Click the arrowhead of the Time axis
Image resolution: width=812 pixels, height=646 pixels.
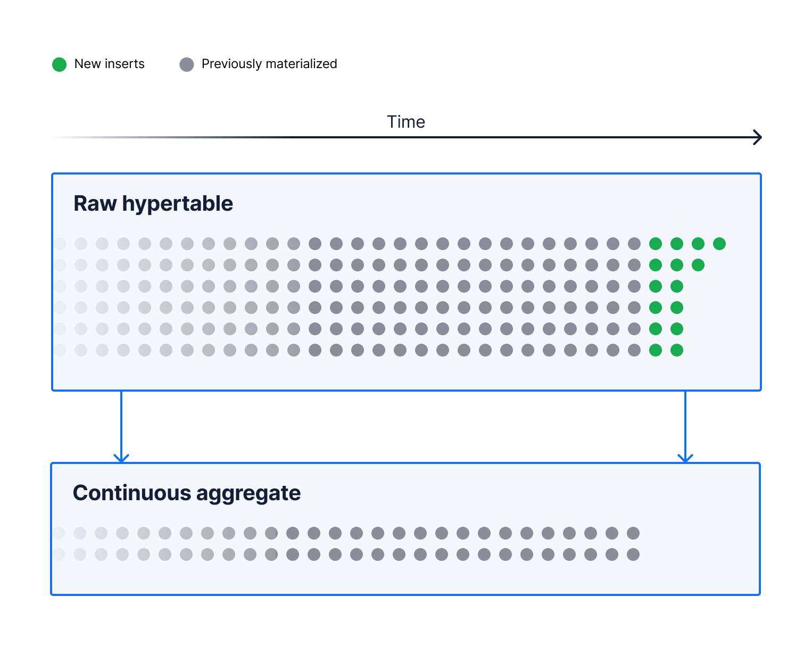coord(757,137)
